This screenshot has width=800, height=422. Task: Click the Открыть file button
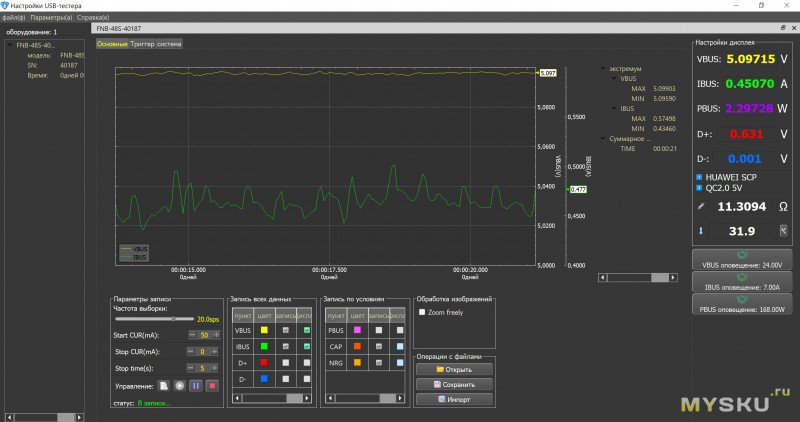tap(455, 369)
